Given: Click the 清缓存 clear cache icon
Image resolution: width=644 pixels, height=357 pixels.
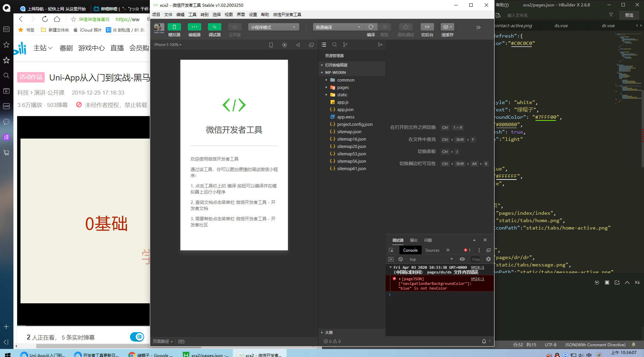Looking at the screenshot, I should 447,27.
